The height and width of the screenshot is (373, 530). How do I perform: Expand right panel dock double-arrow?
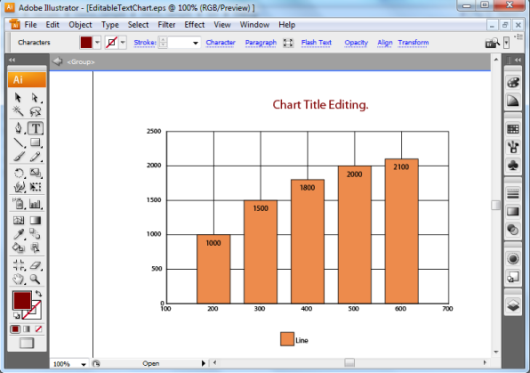click(x=518, y=60)
